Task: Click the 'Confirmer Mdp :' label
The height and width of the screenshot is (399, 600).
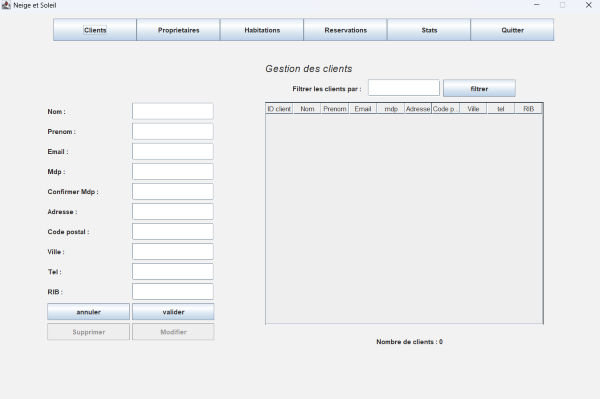Action: pyautogui.click(x=73, y=192)
